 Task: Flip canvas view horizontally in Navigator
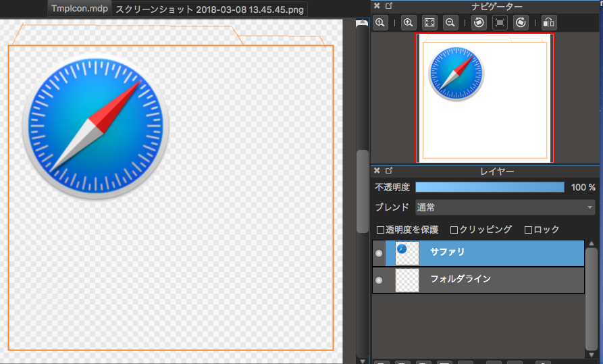(549, 23)
